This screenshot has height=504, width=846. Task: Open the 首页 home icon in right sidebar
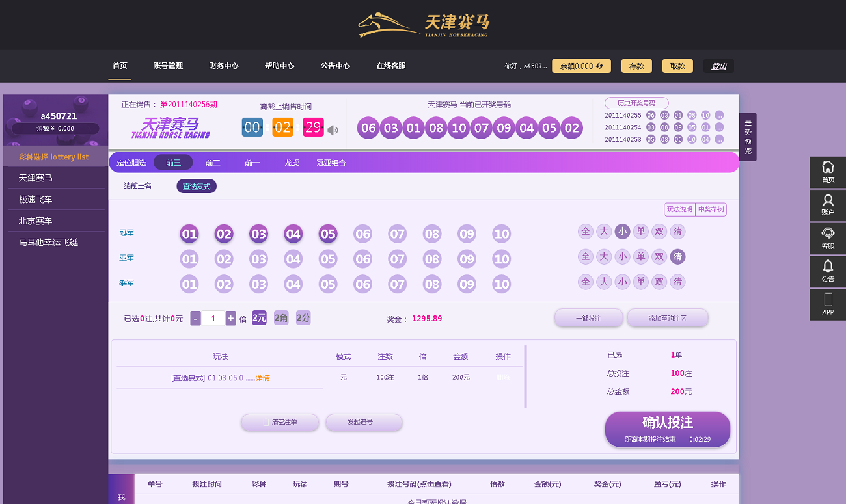point(828,172)
